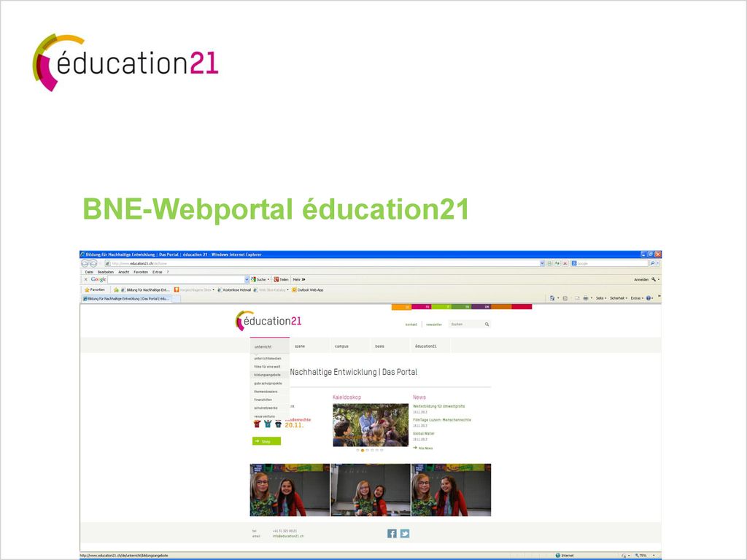Click the blue Help question icon

(x=649, y=298)
